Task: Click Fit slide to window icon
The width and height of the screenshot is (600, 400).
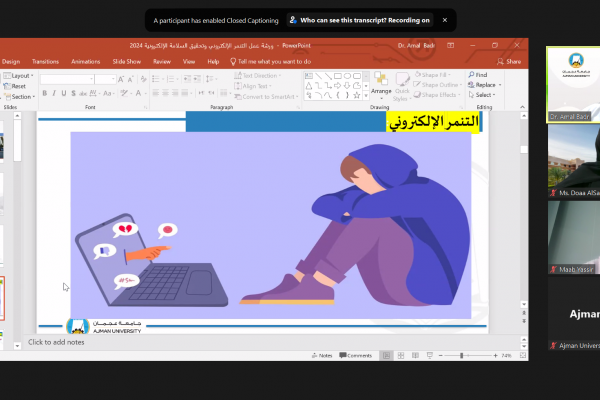Action: 523,356
